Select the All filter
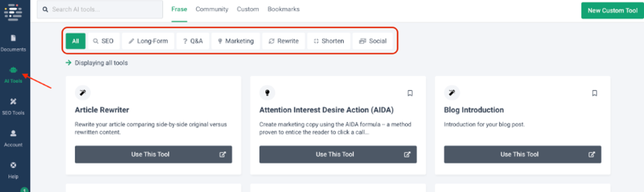 tap(76, 41)
